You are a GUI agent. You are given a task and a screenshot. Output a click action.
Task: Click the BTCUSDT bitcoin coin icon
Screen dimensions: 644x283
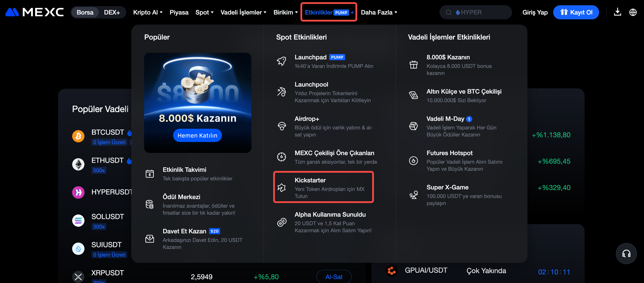pos(78,136)
